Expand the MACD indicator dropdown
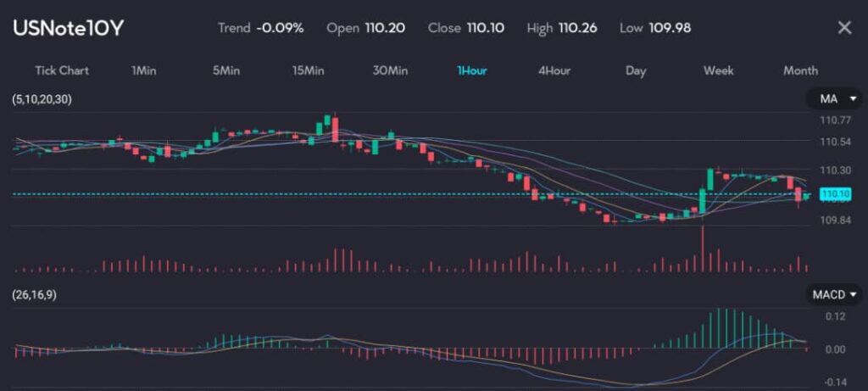Viewport: 868px width, 391px height. point(833,294)
